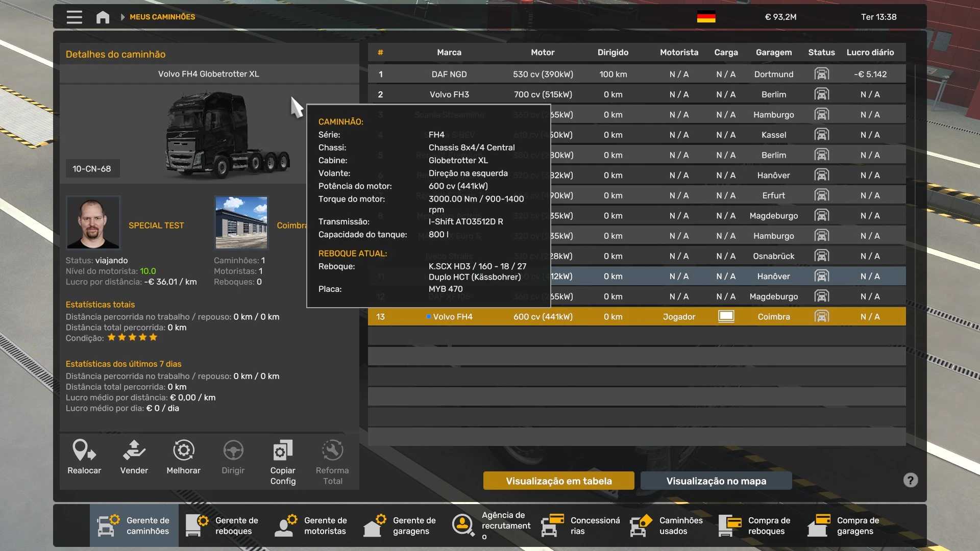Click the SPECIAL TEST driver portrait
This screenshot has height=551, width=980.
click(x=93, y=223)
